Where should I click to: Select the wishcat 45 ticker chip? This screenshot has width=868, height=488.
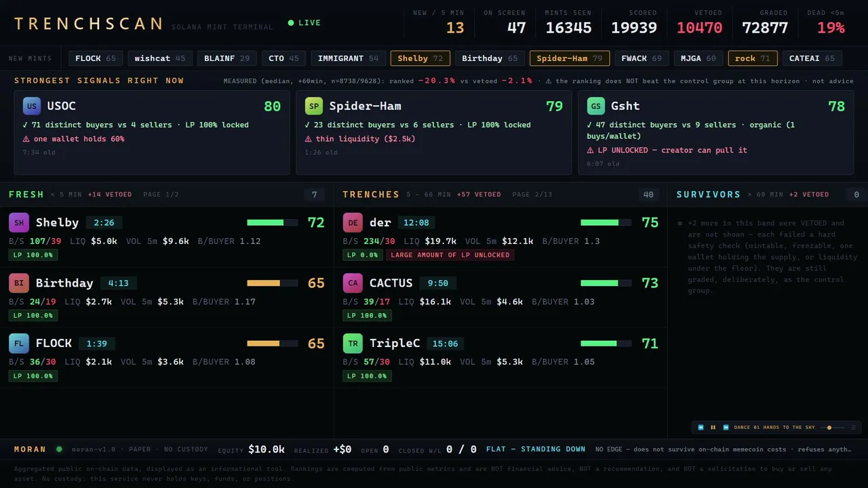pos(160,58)
